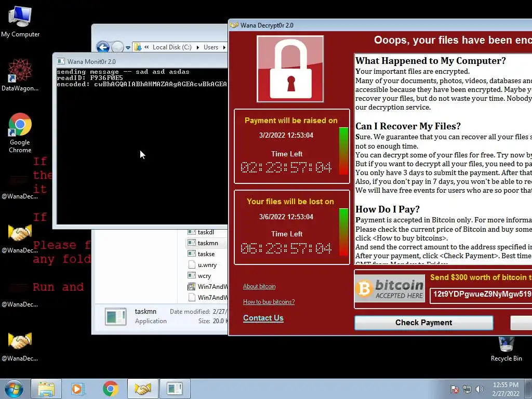Click the taskse application icon
Viewport: 532px width, 399px height.
coord(192,254)
